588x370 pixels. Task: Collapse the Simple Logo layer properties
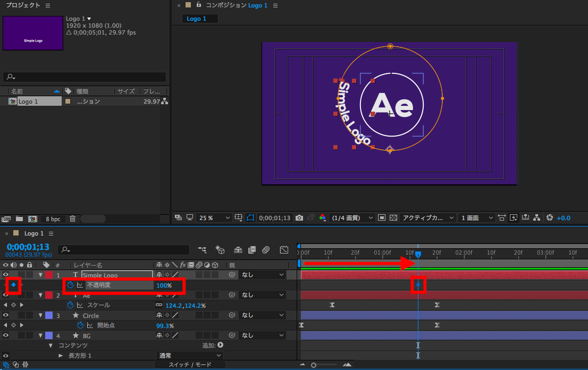40,275
